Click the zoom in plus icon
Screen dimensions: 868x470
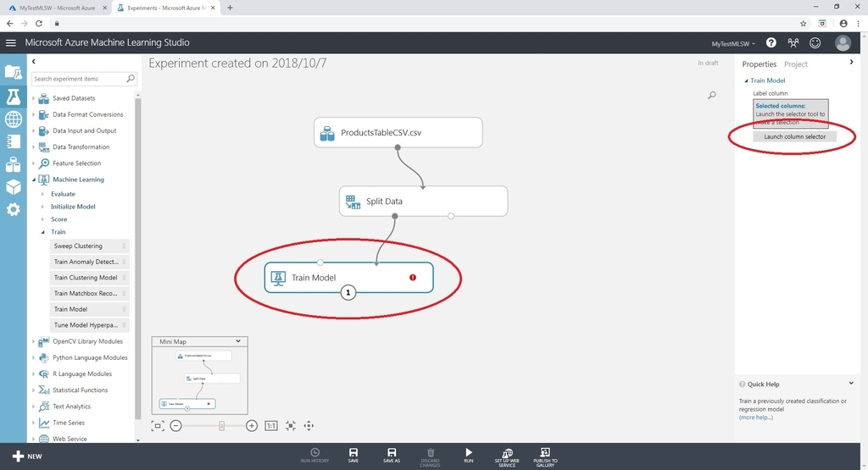tap(252, 426)
